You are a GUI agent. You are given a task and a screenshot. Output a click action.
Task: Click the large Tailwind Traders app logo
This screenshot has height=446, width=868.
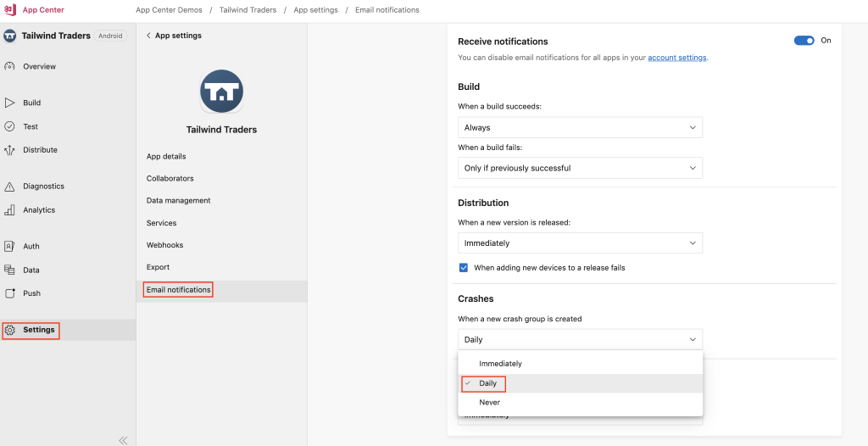[x=221, y=92]
